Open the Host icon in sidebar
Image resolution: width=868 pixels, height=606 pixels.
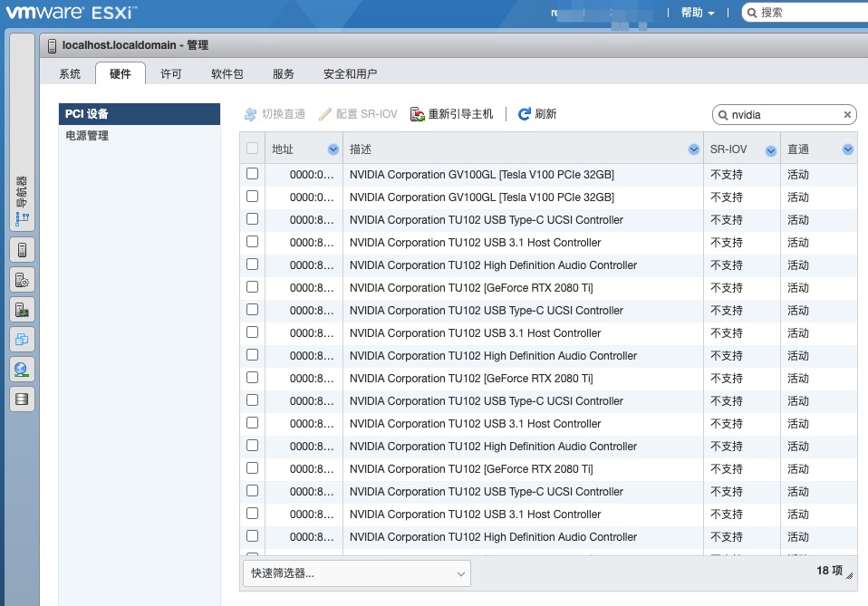tap(22, 250)
